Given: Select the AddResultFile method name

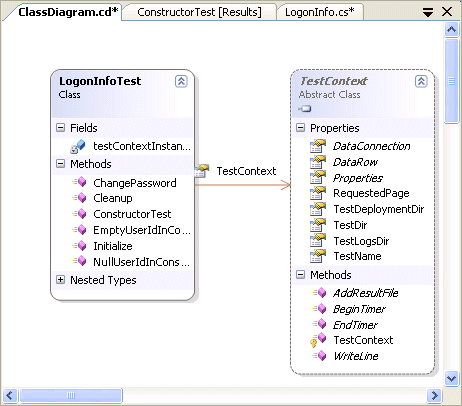Looking at the screenshot, I should click(x=366, y=293).
